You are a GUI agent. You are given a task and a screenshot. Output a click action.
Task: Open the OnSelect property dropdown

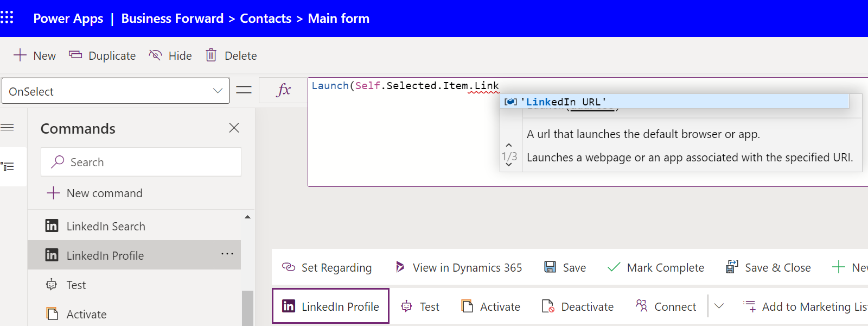click(116, 91)
